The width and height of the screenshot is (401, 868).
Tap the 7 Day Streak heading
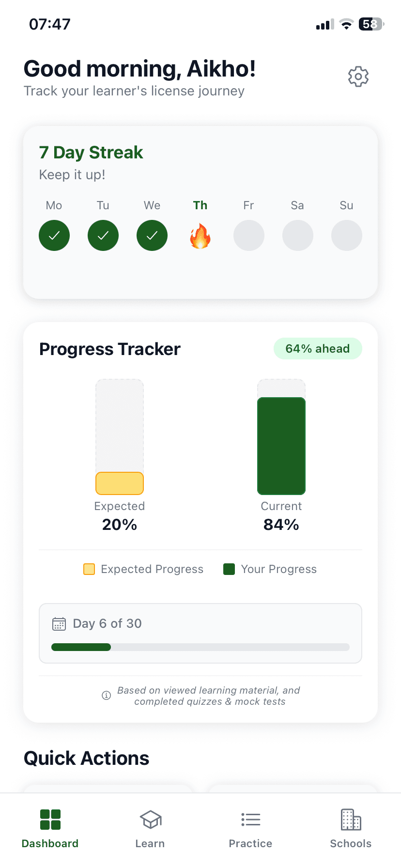(91, 153)
